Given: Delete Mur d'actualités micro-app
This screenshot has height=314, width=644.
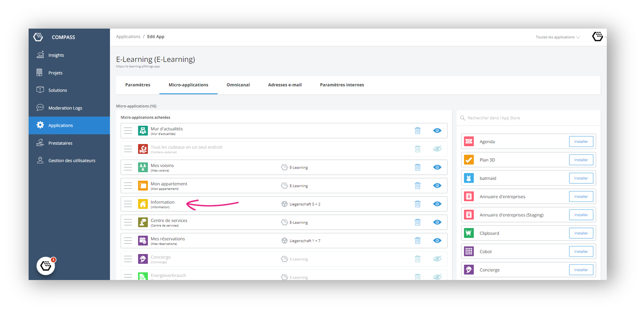Looking at the screenshot, I should point(418,131).
